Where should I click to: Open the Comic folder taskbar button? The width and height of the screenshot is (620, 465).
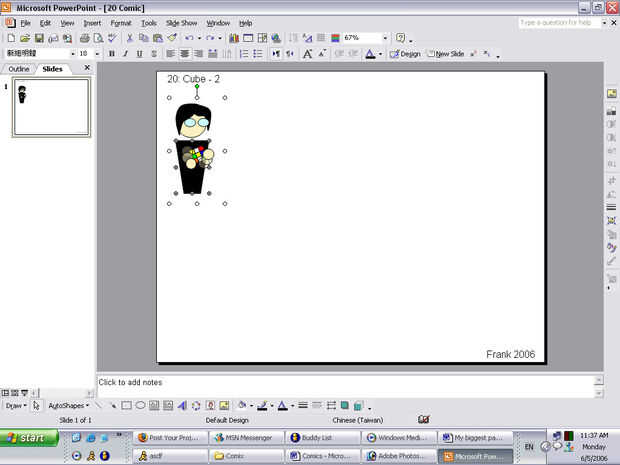(x=246, y=456)
